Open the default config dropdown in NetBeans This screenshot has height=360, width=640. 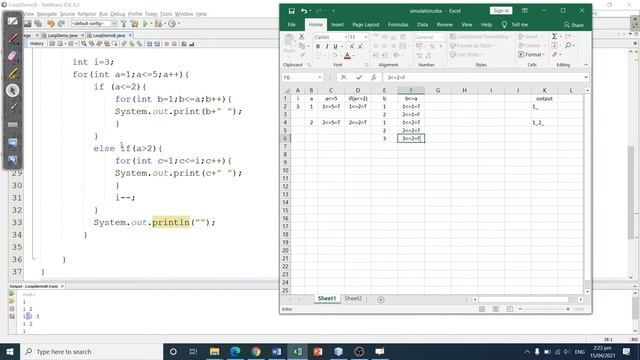point(94,24)
